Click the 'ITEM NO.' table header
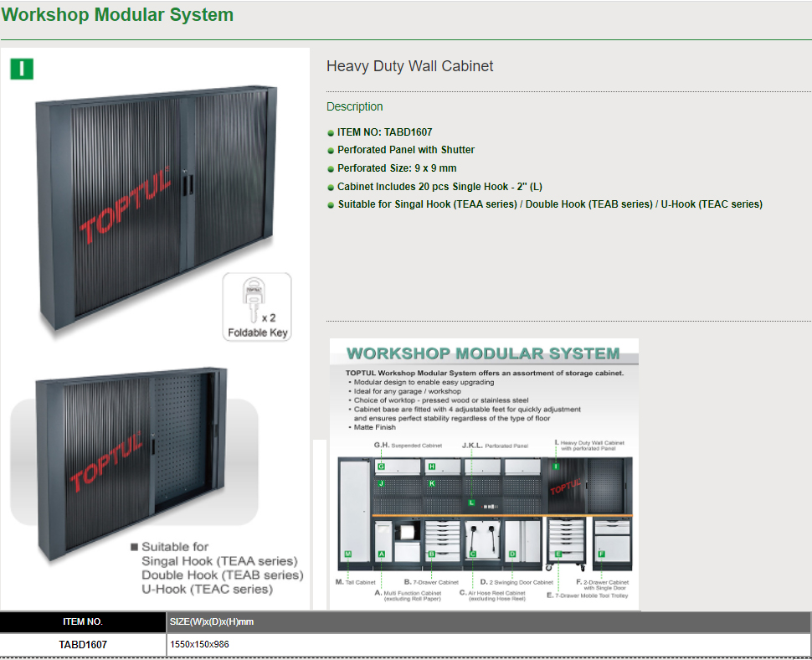 pos(83,622)
